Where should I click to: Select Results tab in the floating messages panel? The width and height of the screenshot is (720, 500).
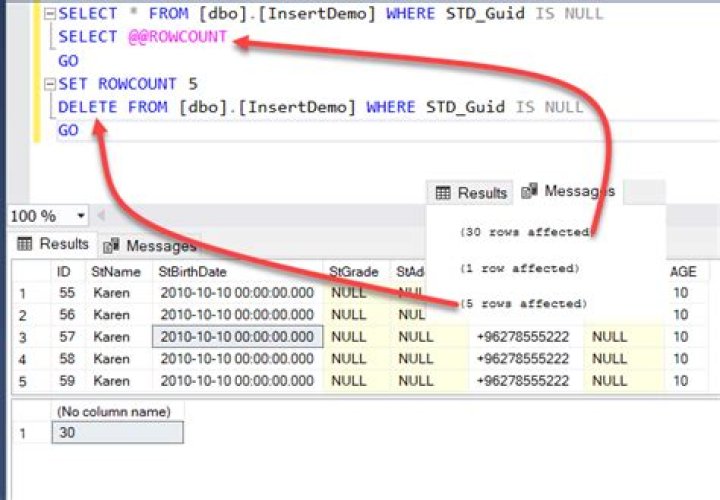pyautogui.click(x=471, y=193)
